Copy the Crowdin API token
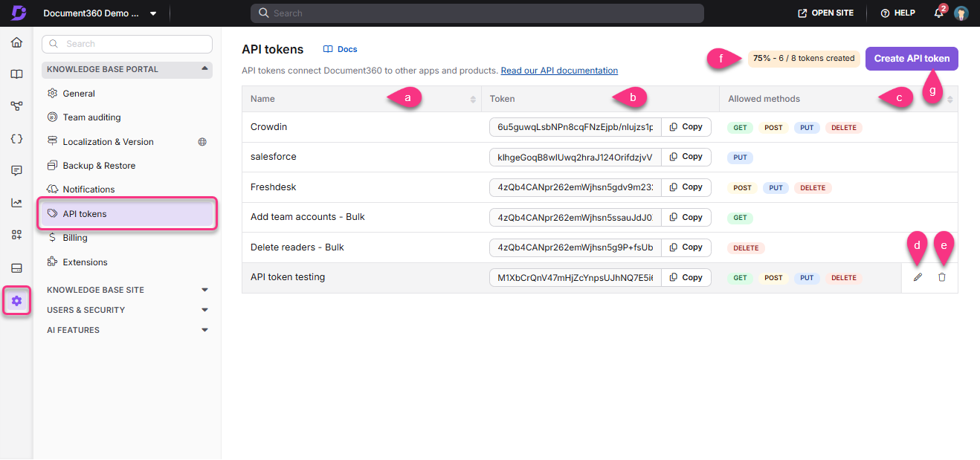The image size is (980, 460). (x=686, y=127)
